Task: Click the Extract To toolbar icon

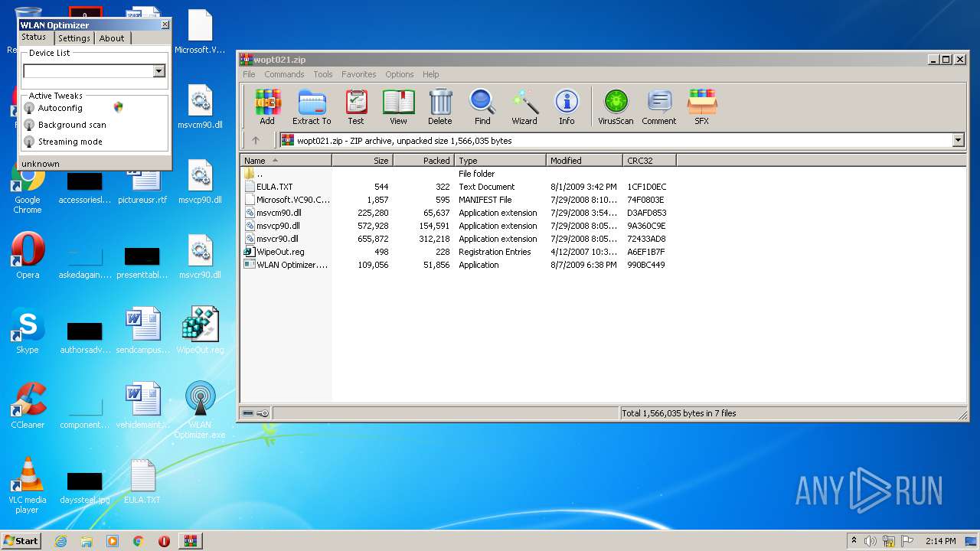Action: tap(312, 106)
